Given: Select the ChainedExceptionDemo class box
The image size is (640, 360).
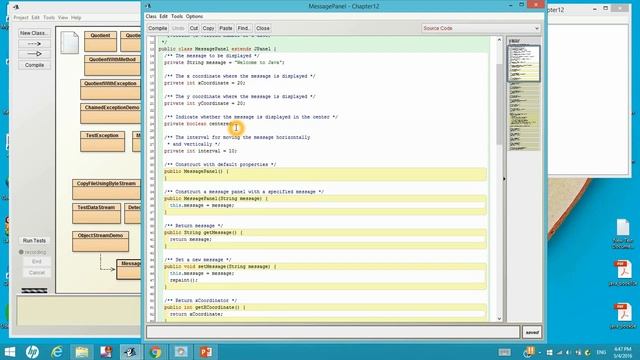Looking at the screenshot, I should click(110, 113).
